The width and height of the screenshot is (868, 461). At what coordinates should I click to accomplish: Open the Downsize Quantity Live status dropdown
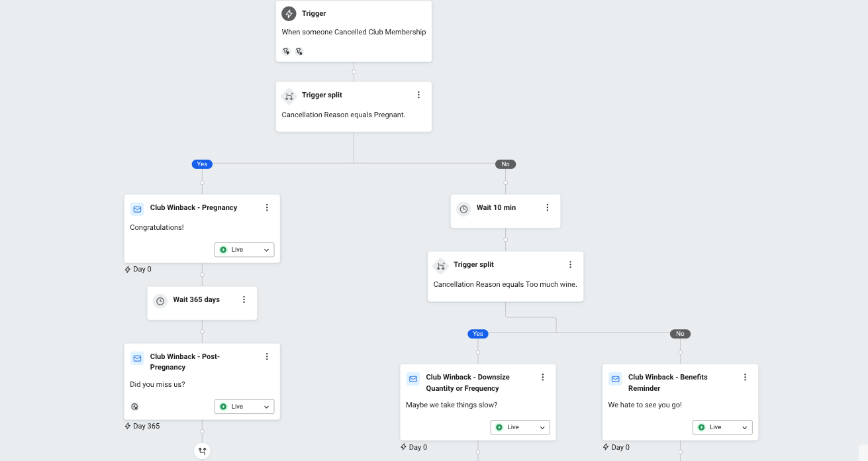[520, 427]
